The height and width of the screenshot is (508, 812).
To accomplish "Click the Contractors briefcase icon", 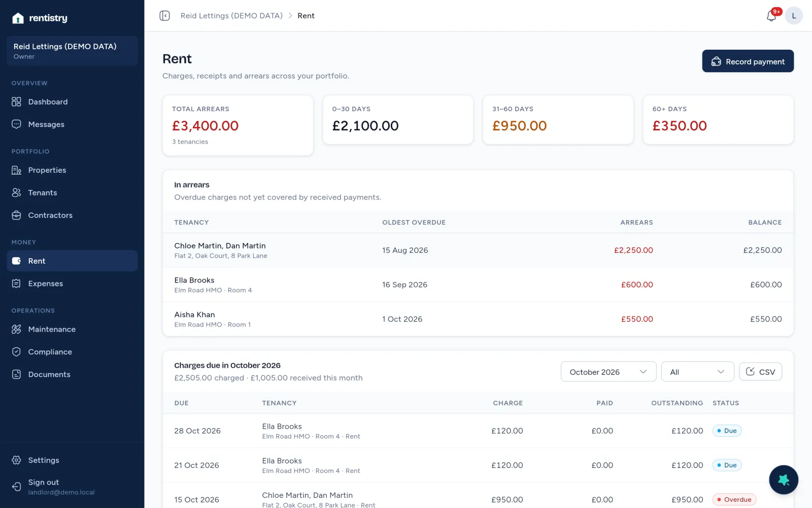I will (x=16, y=215).
